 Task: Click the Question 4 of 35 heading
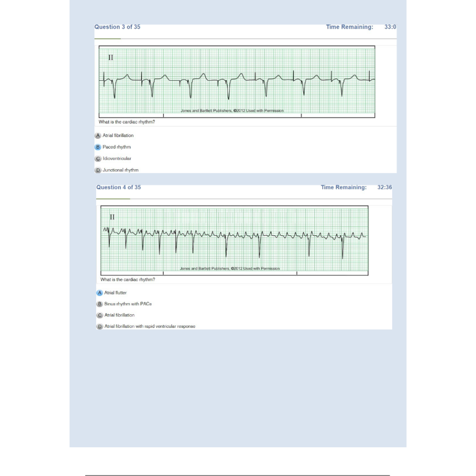click(x=119, y=187)
